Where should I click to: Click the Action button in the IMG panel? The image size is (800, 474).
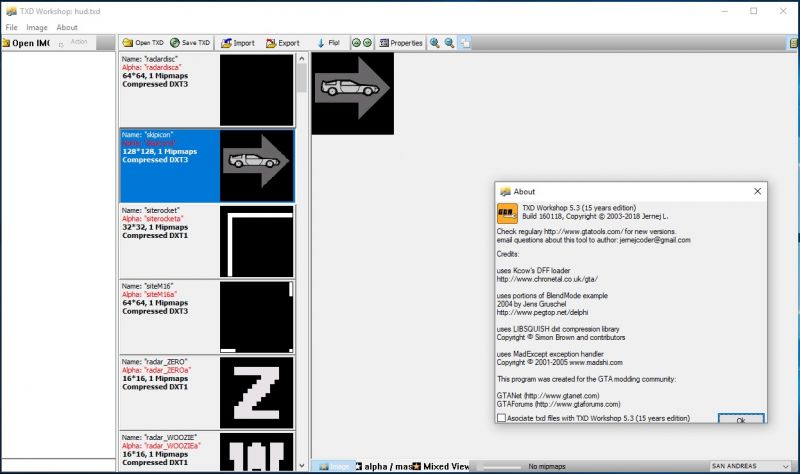point(74,42)
